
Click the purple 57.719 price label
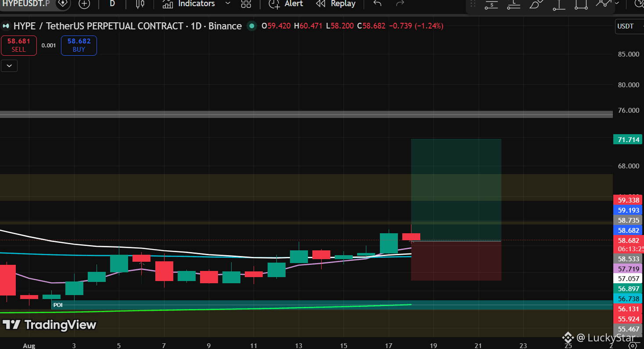click(x=628, y=269)
